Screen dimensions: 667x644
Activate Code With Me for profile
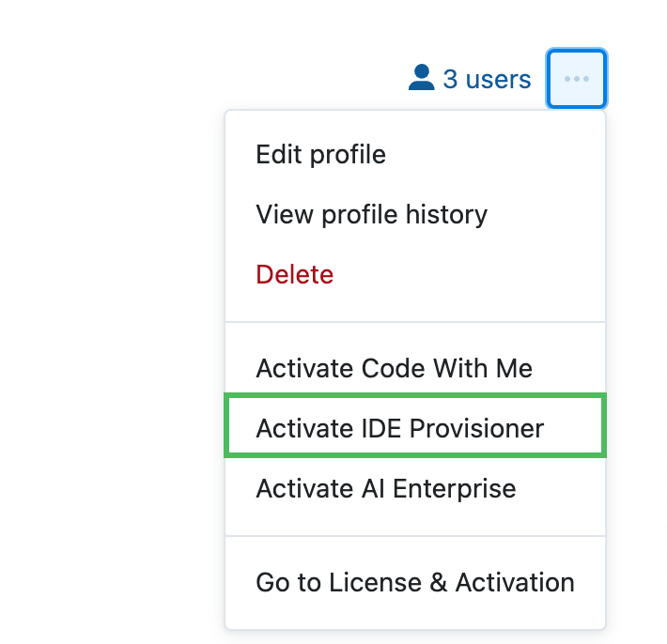tap(394, 368)
